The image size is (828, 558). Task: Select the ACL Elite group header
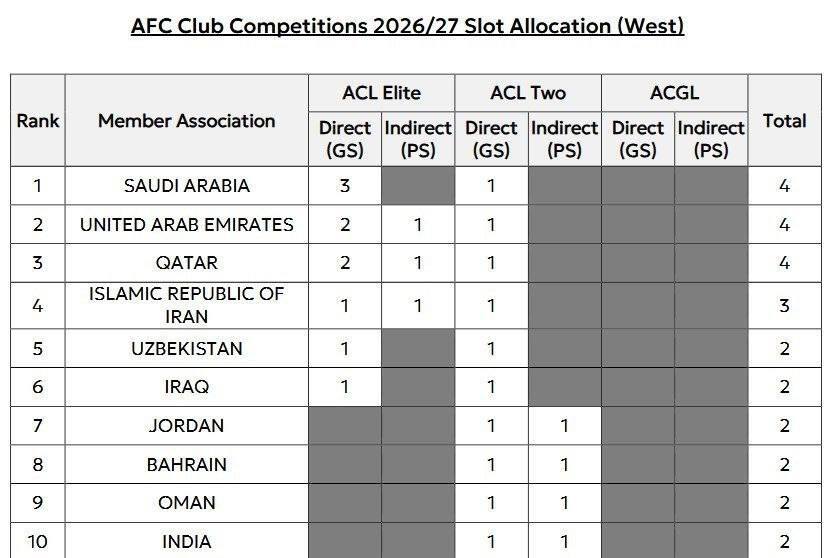381,93
